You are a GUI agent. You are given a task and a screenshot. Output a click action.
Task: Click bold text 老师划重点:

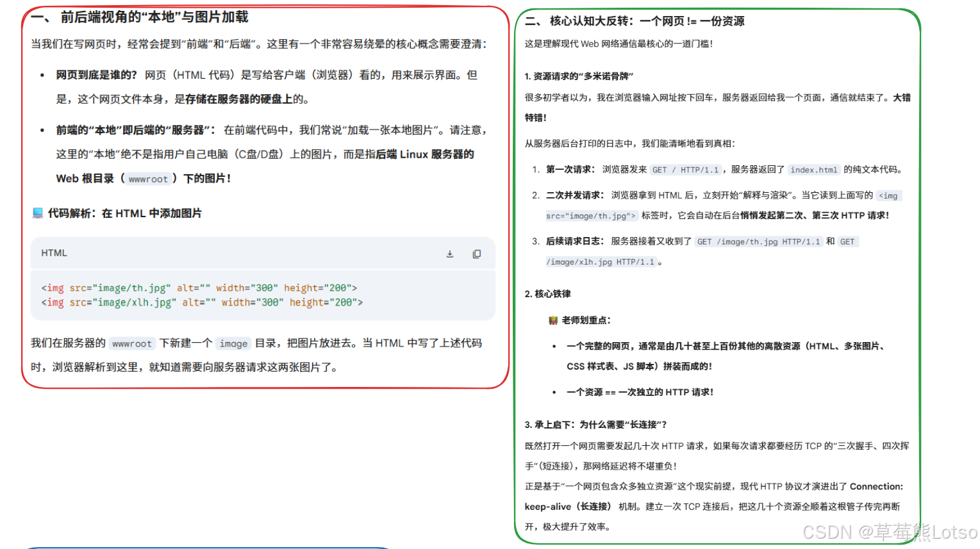586,320
